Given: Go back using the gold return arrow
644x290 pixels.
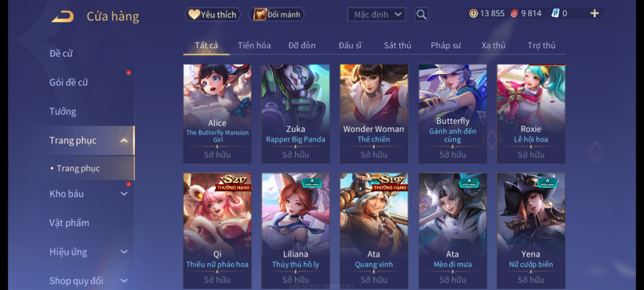Looking at the screenshot, I should pos(63,16).
